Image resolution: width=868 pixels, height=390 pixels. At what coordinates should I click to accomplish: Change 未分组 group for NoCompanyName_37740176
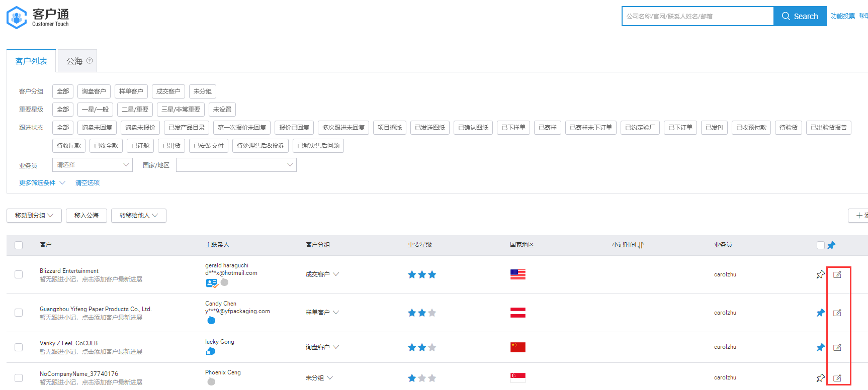[x=319, y=378]
